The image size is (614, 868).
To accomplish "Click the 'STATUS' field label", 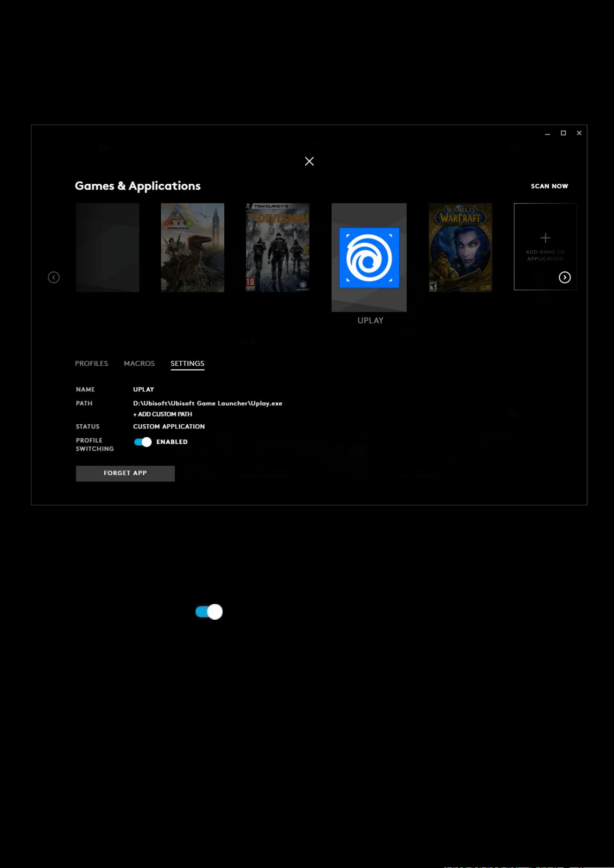I will tap(88, 427).
